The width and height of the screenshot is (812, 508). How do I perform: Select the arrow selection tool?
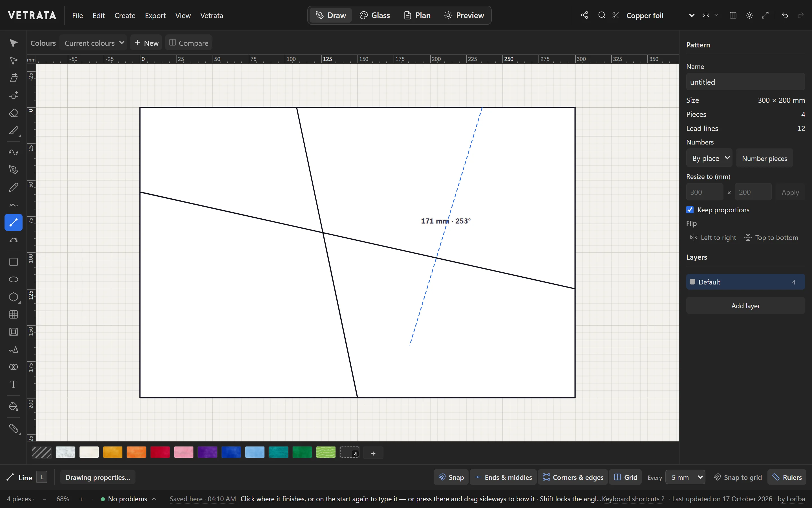(14, 43)
